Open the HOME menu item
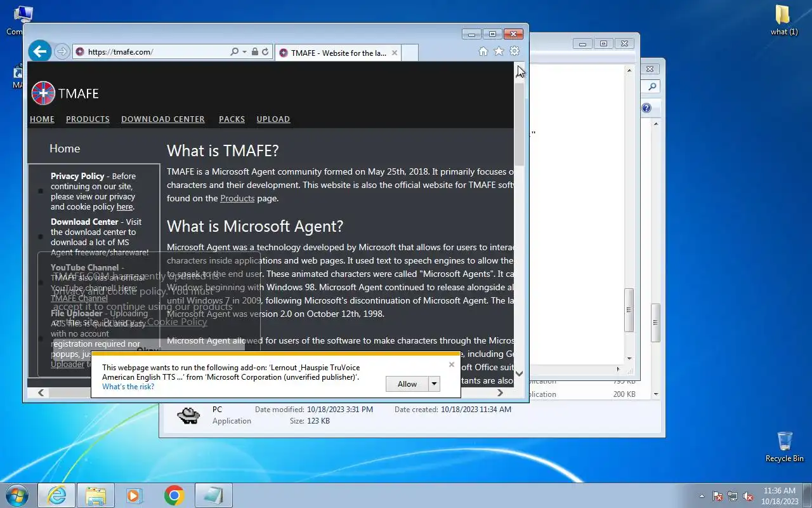 (x=42, y=119)
